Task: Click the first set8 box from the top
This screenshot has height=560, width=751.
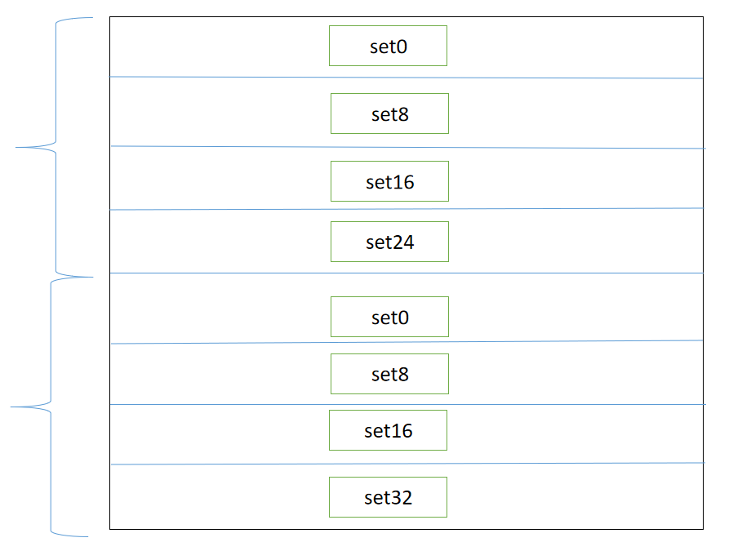Action: pos(389,114)
